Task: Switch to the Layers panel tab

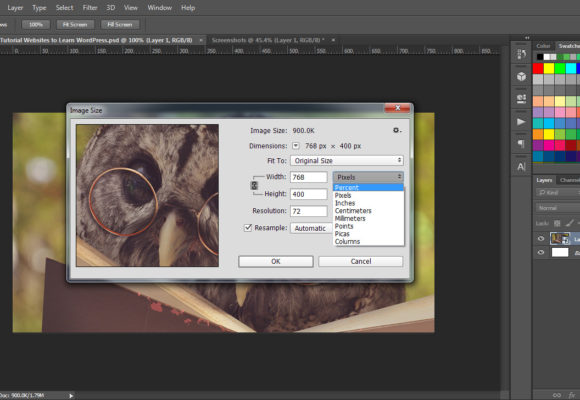Action: (544, 180)
